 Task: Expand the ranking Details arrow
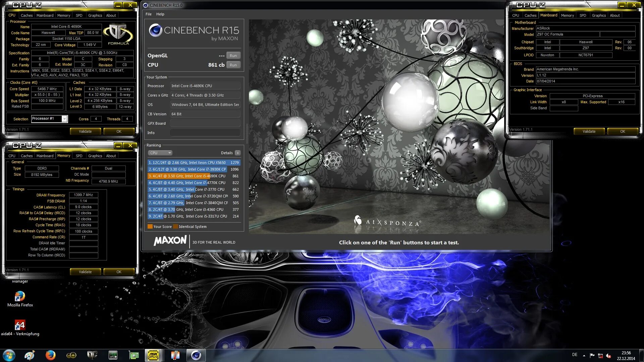pos(238,153)
